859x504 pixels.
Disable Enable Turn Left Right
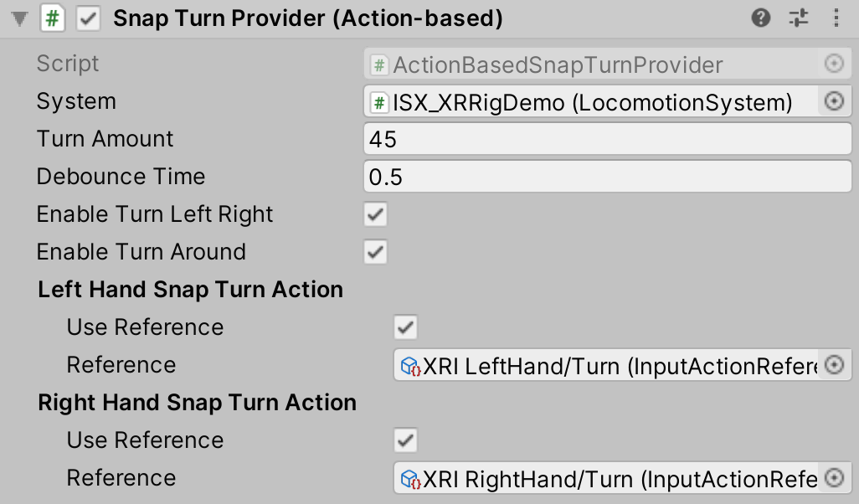click(x=374, y=214)
